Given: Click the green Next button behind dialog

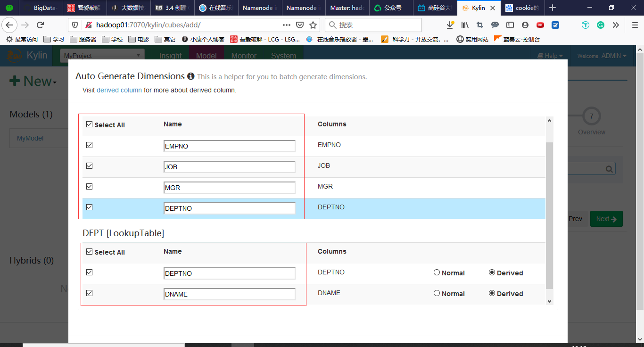Looking at the screenshot, I should click(x=606, y=219).
